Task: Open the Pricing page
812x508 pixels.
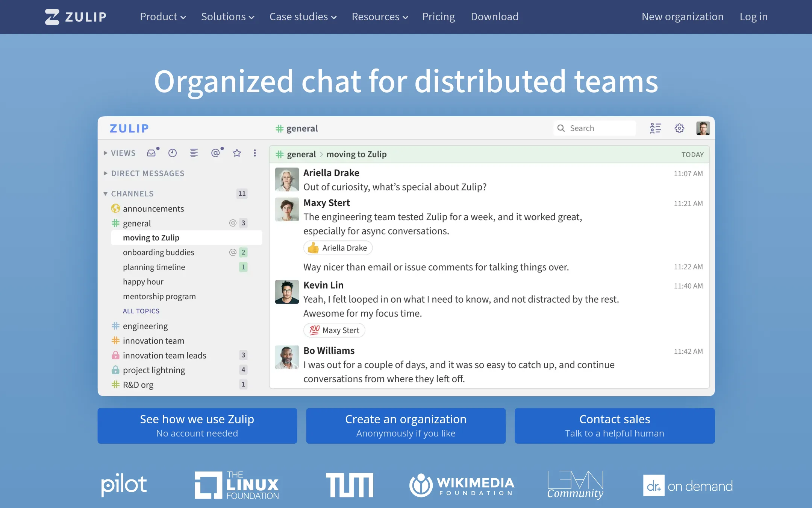Action: tap(438, 17)
